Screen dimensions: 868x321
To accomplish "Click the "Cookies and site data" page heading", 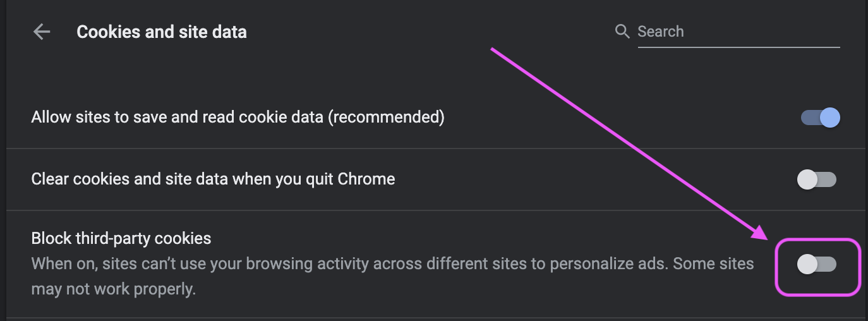I will 162,32.
